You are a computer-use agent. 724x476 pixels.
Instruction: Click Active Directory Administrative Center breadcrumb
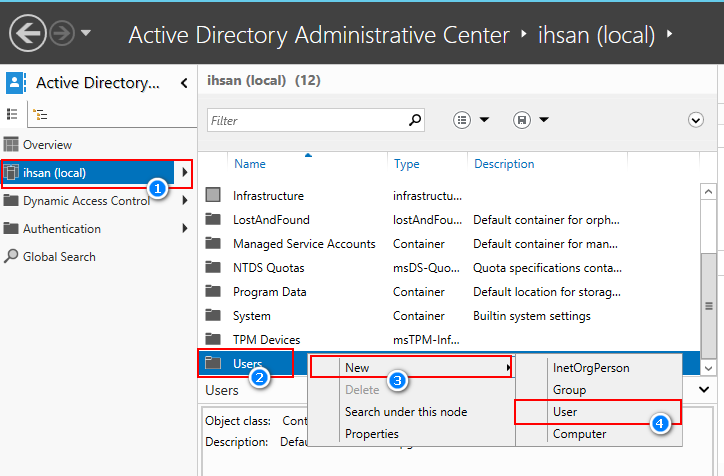pos(319,35)
